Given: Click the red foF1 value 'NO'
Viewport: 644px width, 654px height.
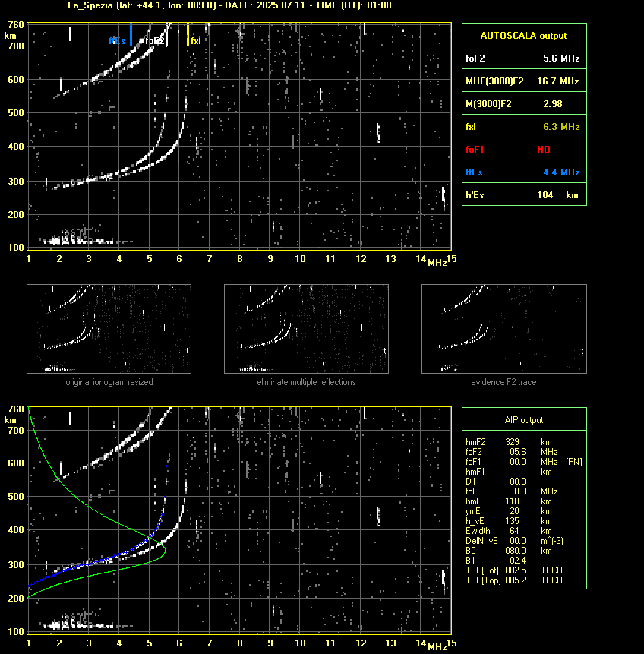Looking at the screenshot, I should (544, 150).
